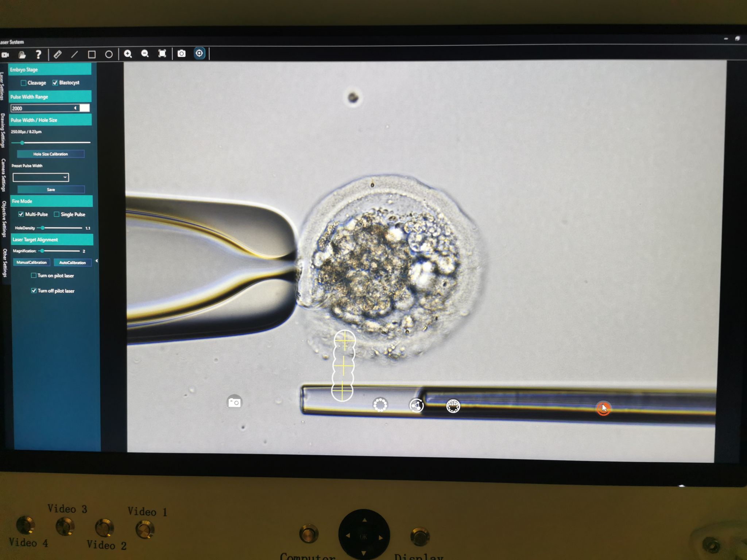Image resolution: width=747 pixels, height=560 pixels.
Task: Open the Other Settings side tab
Action: 5,263
